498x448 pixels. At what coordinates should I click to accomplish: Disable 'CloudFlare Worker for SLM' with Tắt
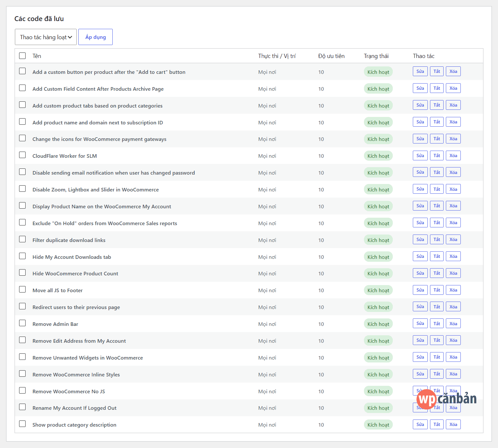(437, 155)
